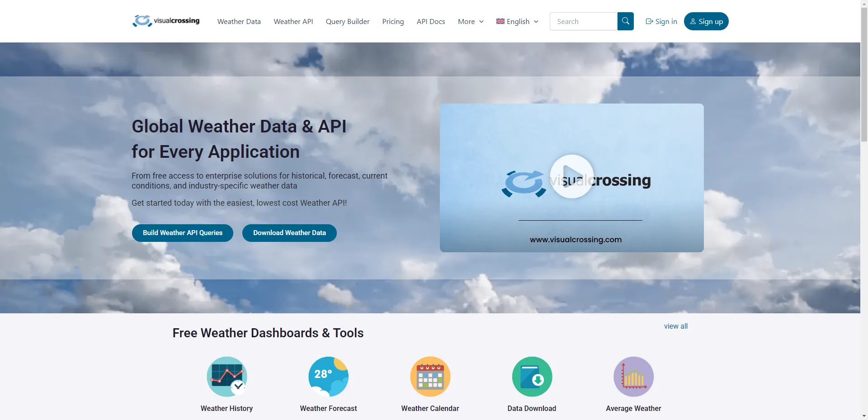Navigate to the Pricing page
The height and width of the screenshot is (420, 868).
click(x=393, y=21)
